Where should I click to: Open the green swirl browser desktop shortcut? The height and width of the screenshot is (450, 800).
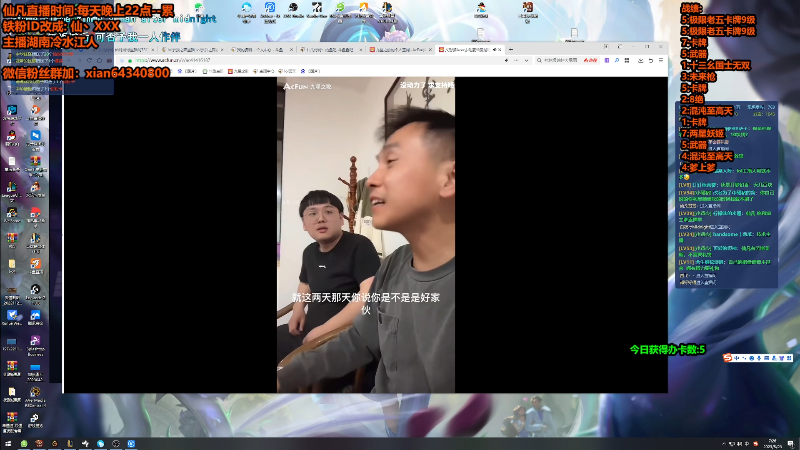click(340, 12)
